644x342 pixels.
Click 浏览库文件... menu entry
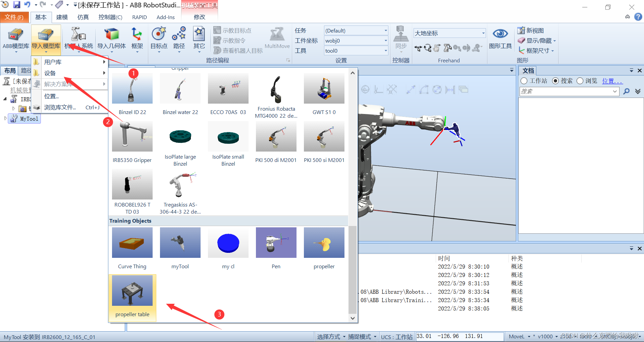[x=70, y=107]
